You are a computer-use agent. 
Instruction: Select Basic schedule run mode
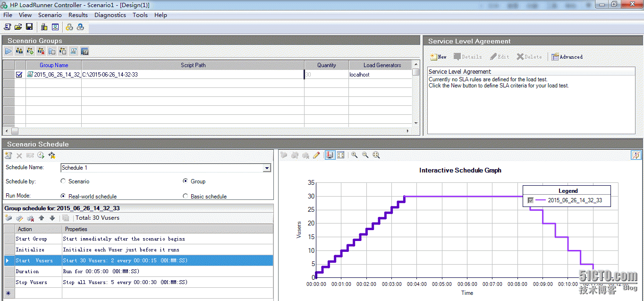pos(186,196)
